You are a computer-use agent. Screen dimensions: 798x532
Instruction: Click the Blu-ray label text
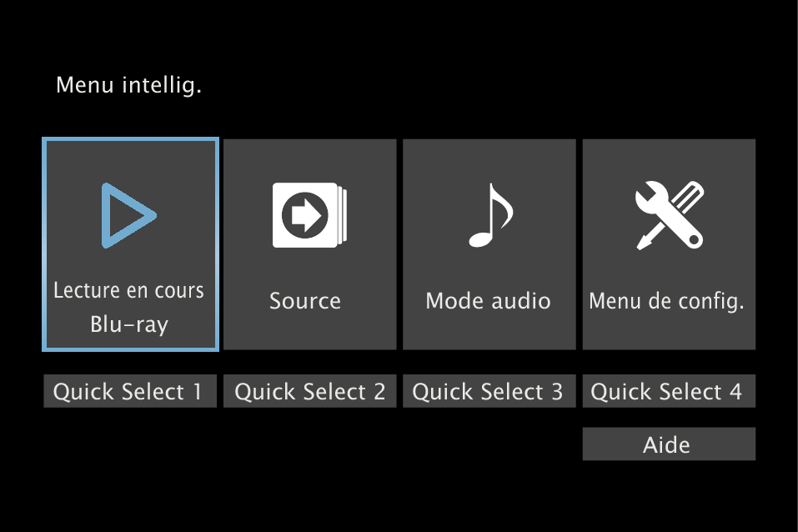[x=129, y=326]
